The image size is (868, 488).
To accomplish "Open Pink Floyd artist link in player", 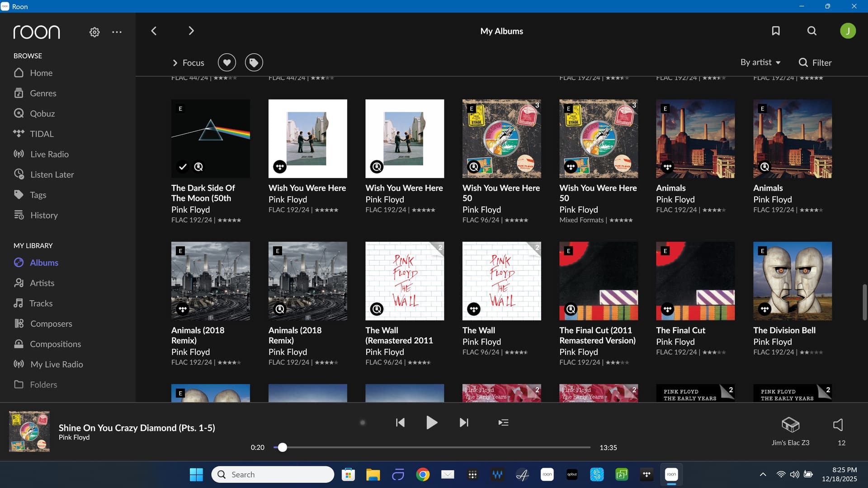I will [x=74, y=437].
